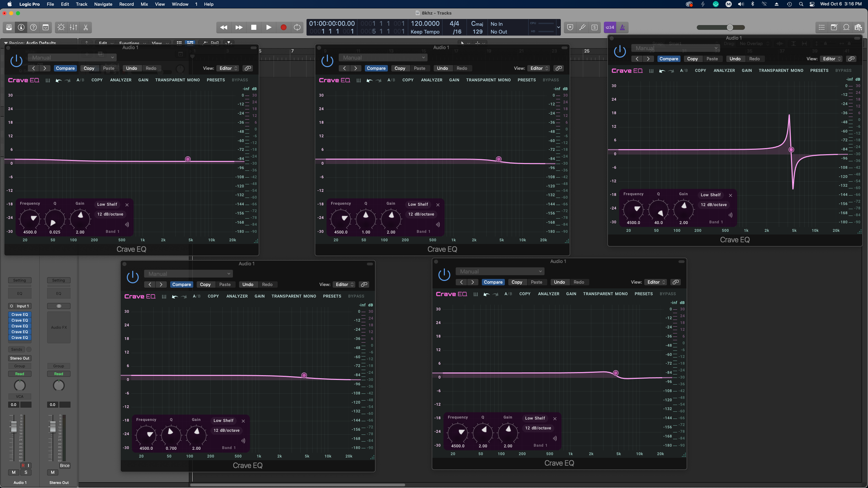This screenshot has height=488, width=868.
Task: Enable BYPASS in the Q 40.0 Crave EQ window
Action: [x=843, y=70]
